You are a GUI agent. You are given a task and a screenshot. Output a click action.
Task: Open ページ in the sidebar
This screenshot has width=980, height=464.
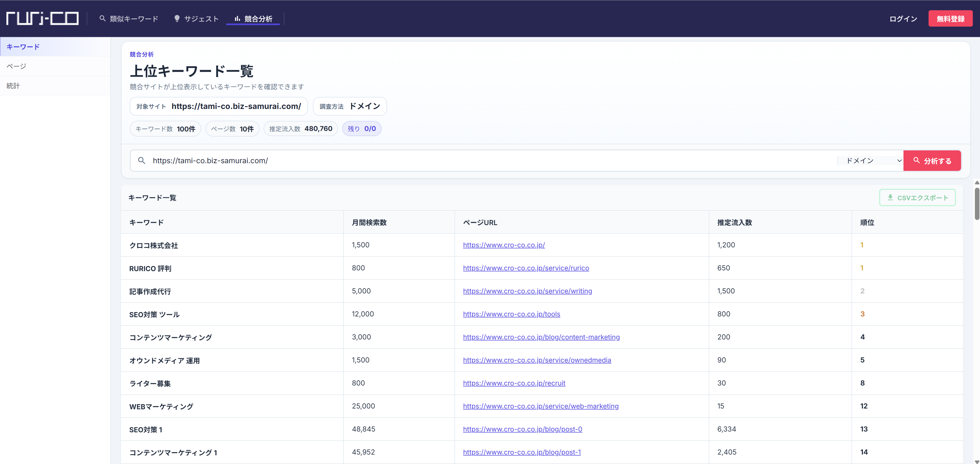point(55,66)
